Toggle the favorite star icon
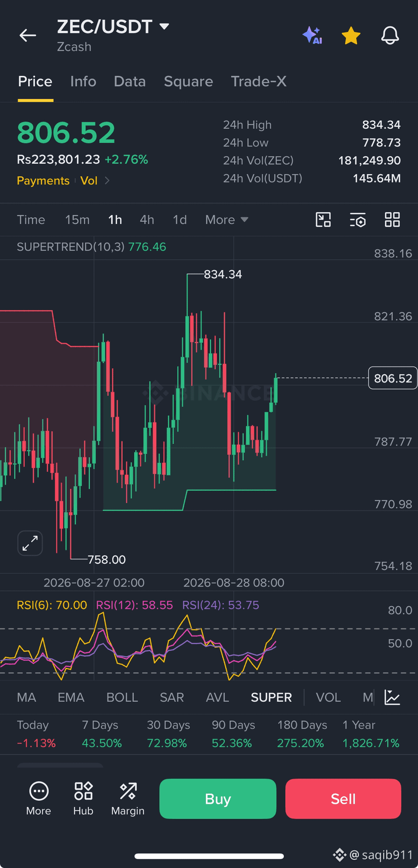418x868 pixels. pyautogui.click(x=351, y=36)
